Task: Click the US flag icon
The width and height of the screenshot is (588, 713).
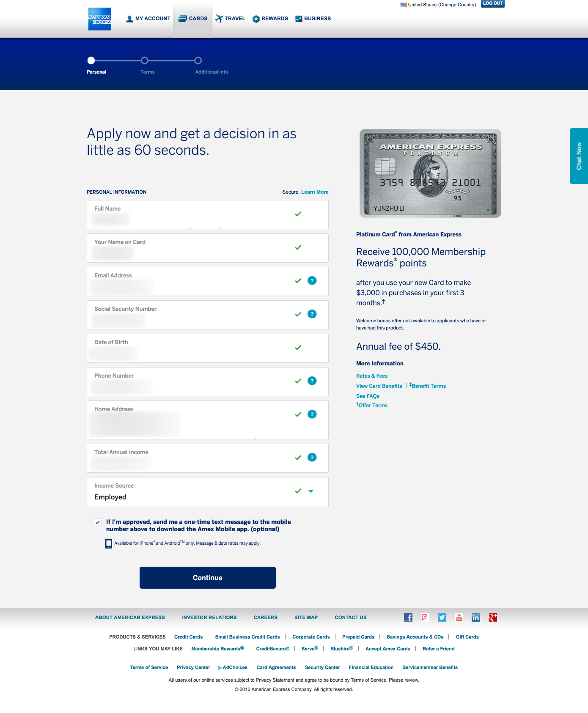Action: tap(403, 5)
